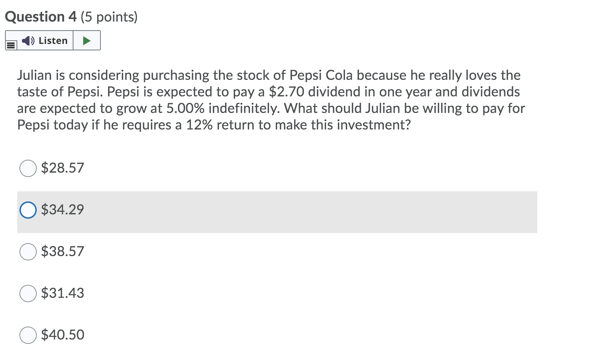Select the $31.43 radio button
This screenshot has height=364, width=610.
[28, 294]
